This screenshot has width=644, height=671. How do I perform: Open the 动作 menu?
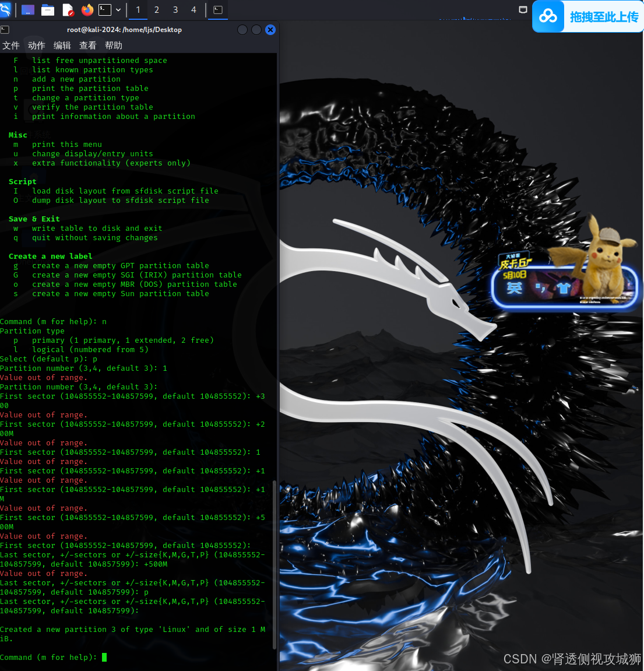click(x=36, y=45)
